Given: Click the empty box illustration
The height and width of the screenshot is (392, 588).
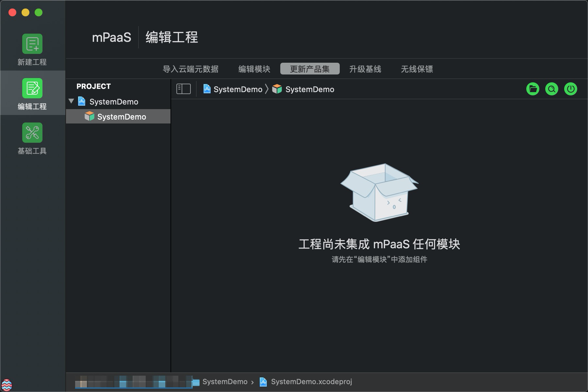Looking at the screenshot, I should pos(379,192).
